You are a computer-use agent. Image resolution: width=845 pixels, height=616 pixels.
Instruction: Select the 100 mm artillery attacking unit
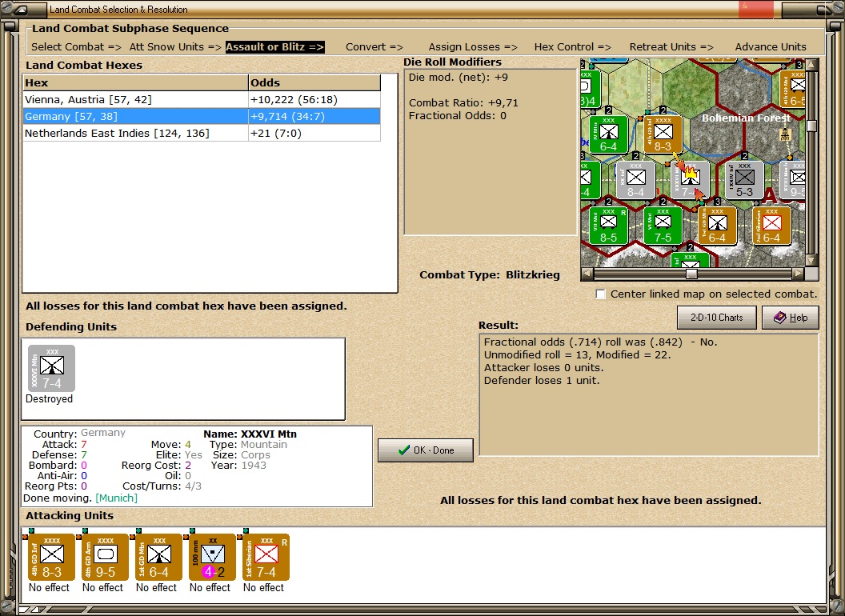(x=212, y=558)
